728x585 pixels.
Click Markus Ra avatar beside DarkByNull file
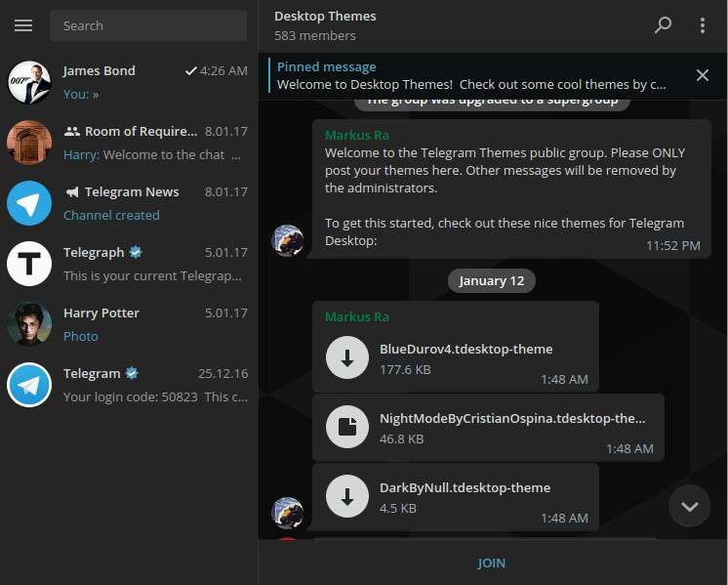point(287,513)
